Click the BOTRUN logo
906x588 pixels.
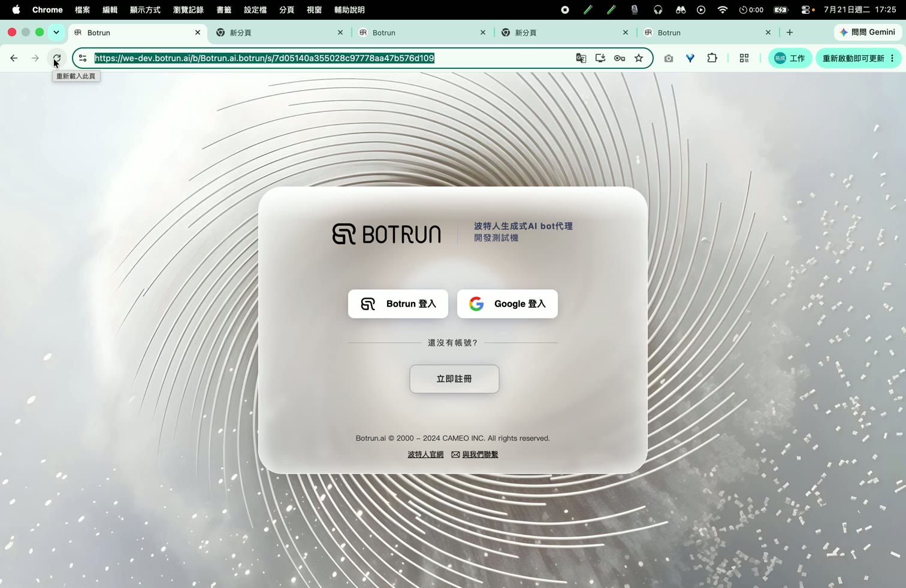386,234
